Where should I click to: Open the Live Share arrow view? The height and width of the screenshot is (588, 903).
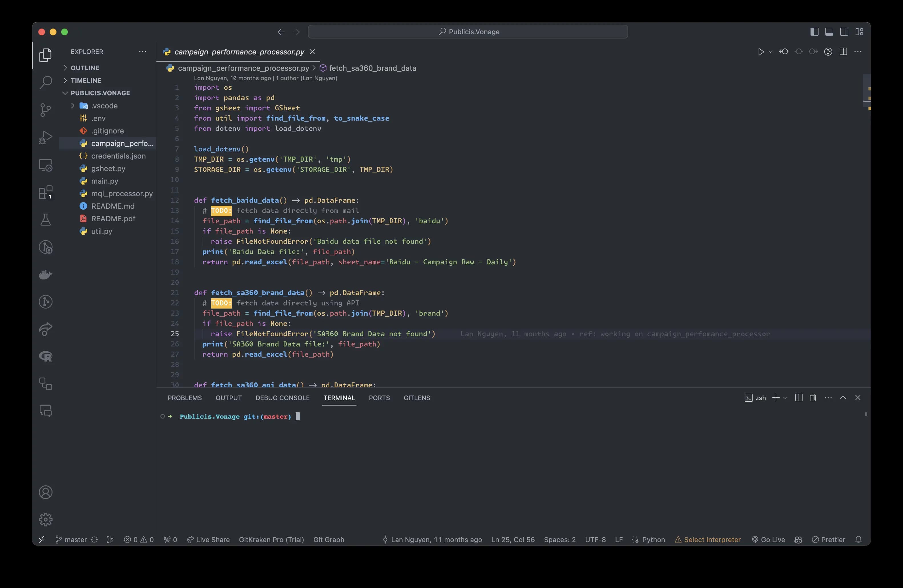[46, 329]
